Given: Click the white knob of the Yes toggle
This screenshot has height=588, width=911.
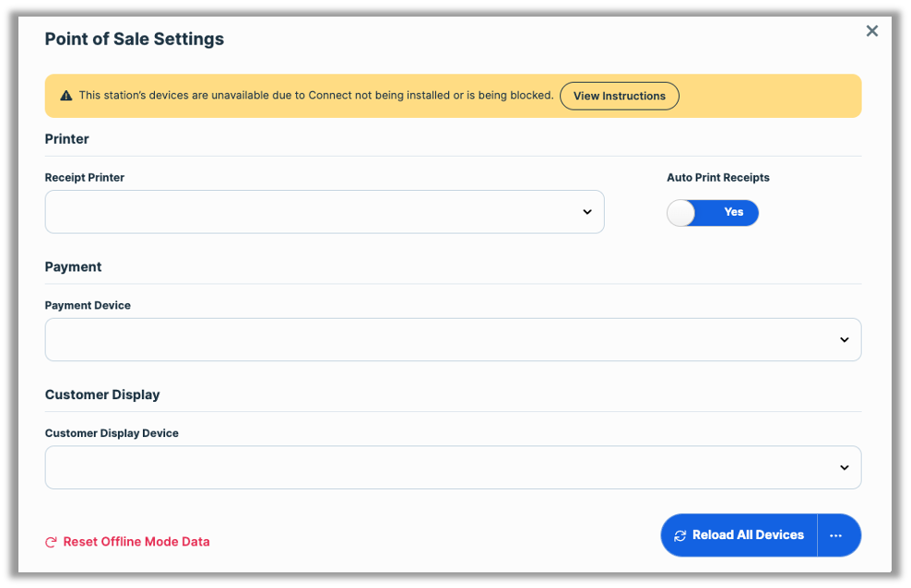Looking at the screenshot, I should coord(681,213).
